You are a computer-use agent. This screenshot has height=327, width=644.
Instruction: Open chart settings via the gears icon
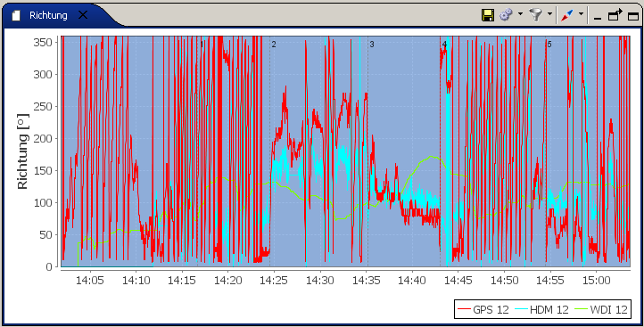tap(506, 15)
